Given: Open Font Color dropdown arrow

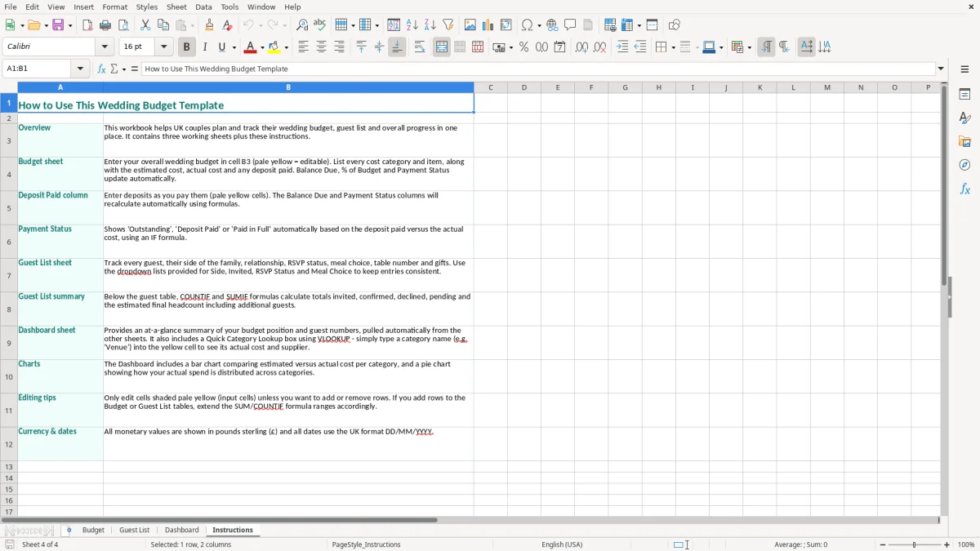Looking at the screenshot, I should tap(262, 47).
